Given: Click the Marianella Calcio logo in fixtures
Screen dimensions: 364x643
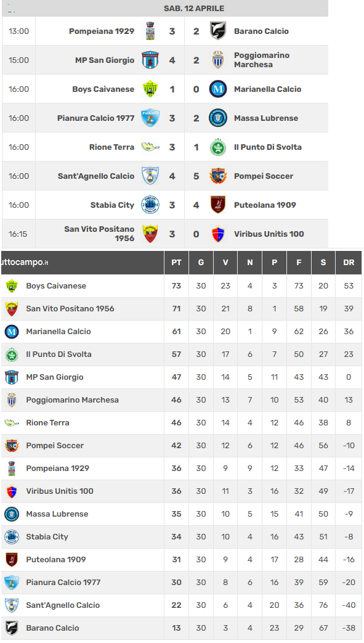Looking at the screenshot, I should 218,89.
